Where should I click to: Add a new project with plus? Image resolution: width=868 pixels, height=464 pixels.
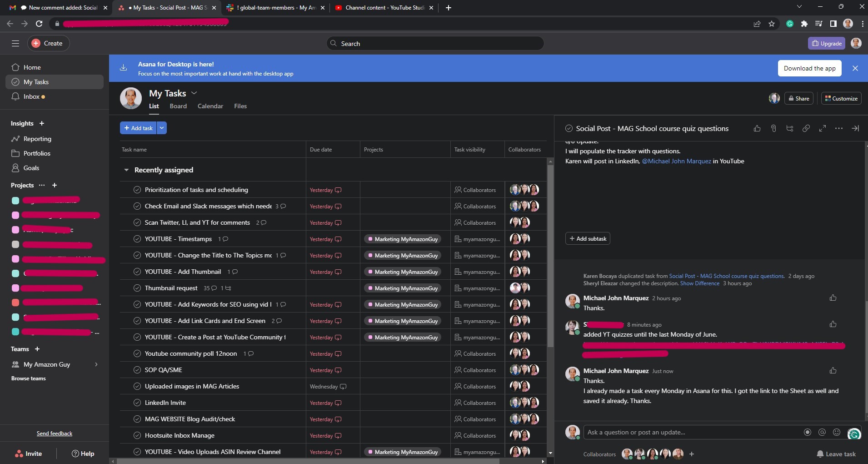55,185
